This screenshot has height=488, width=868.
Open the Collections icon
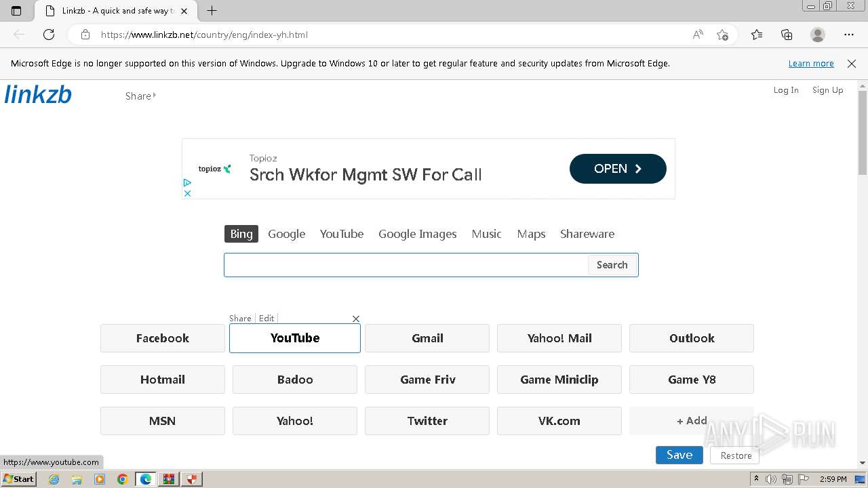[787, 35]
